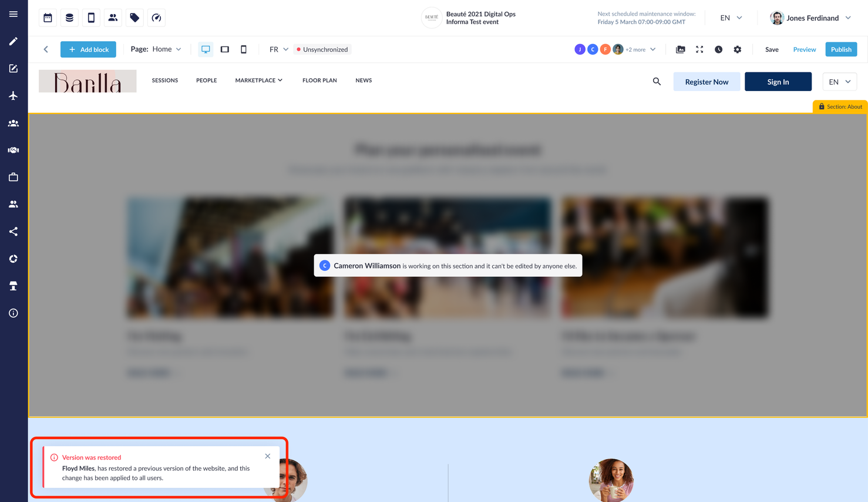Open the tag icon in top bar
868x502 pixels.
[x=134, y=18]
